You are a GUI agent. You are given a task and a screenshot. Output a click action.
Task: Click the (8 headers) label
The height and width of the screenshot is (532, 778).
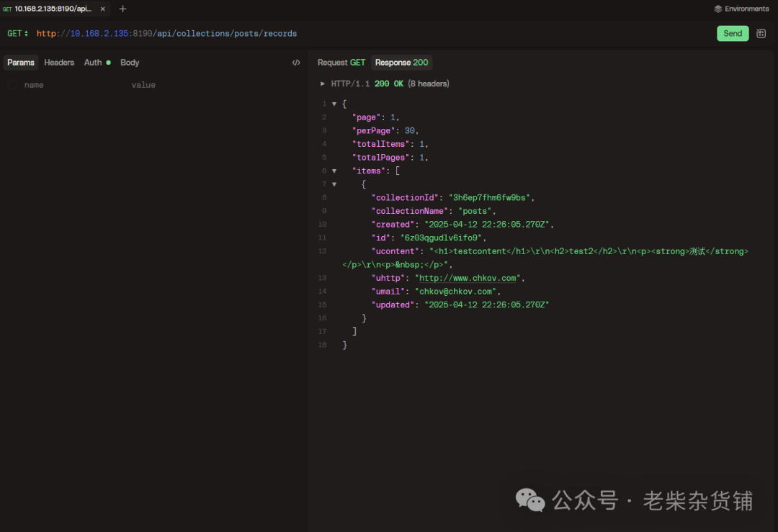[x=429, y=84]
